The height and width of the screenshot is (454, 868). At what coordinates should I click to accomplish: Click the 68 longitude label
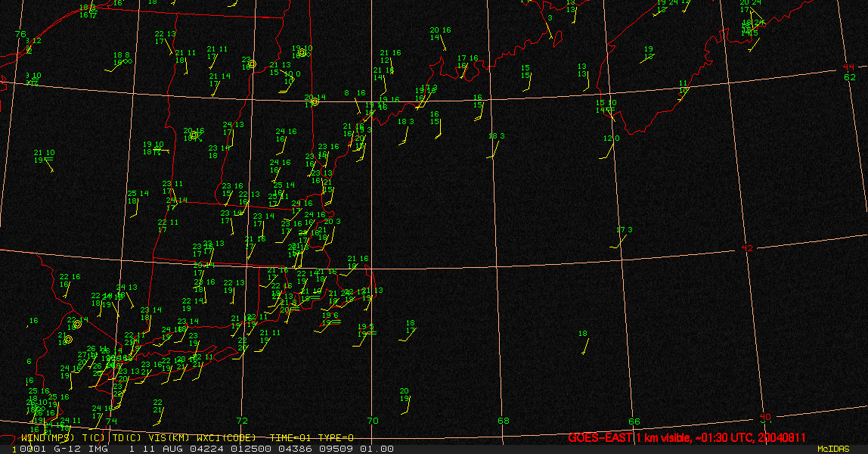(504, 421)
